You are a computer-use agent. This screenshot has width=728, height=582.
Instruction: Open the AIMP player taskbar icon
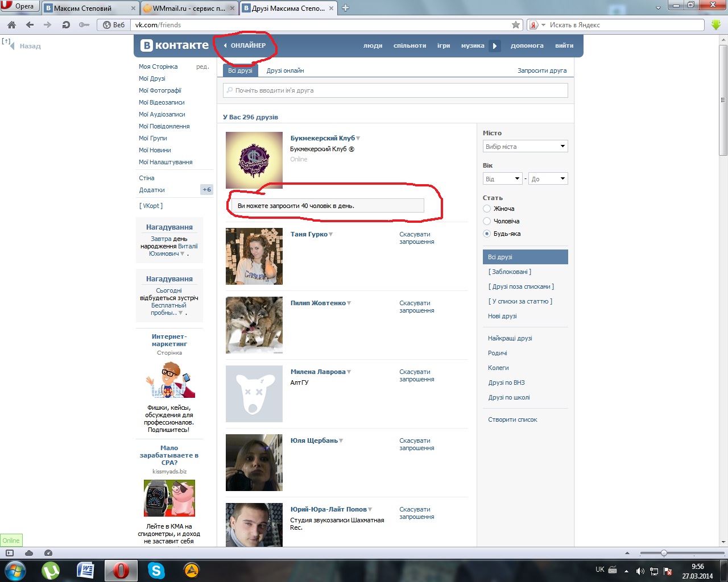(191, 570)
